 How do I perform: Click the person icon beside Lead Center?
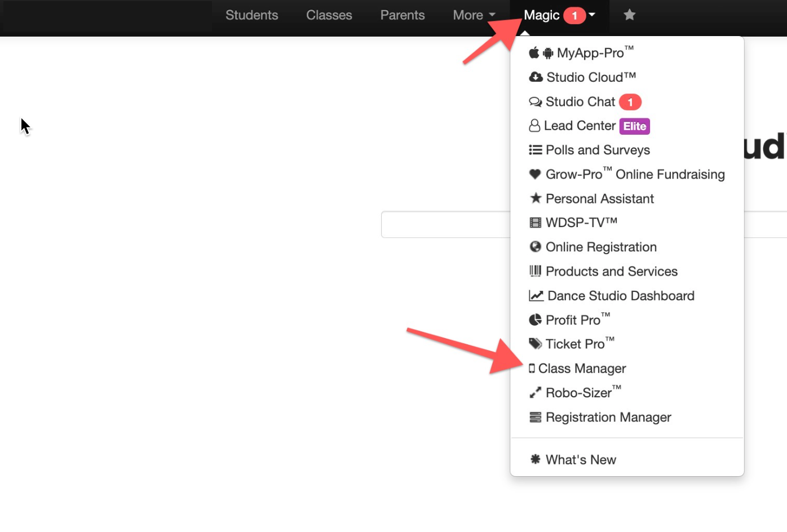pos(534,126)
